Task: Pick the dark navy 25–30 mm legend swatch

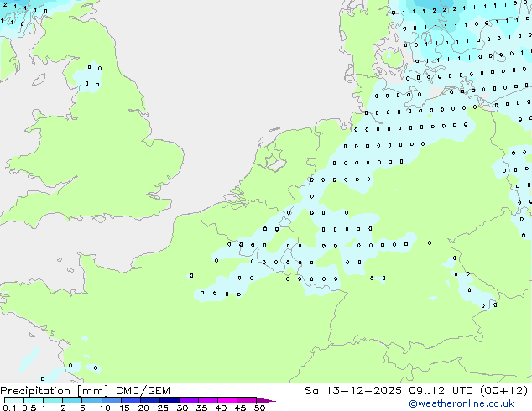Action: pos(170,400)
